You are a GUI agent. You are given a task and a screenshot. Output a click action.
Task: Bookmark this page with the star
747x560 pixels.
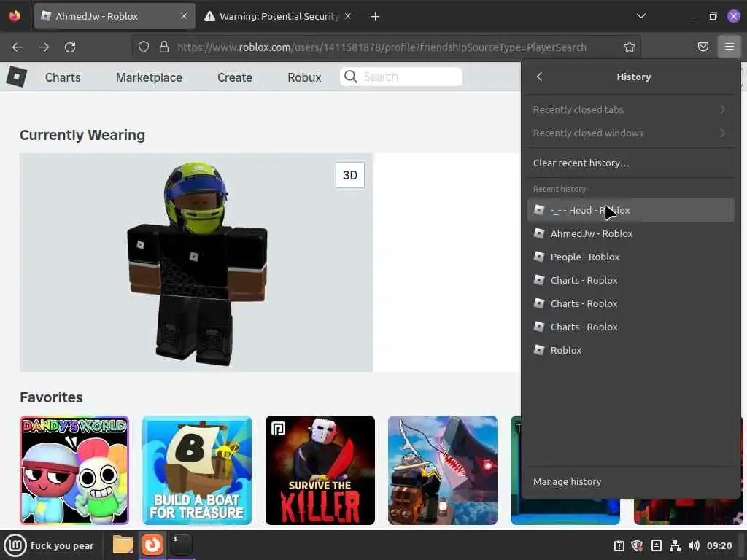630,47
